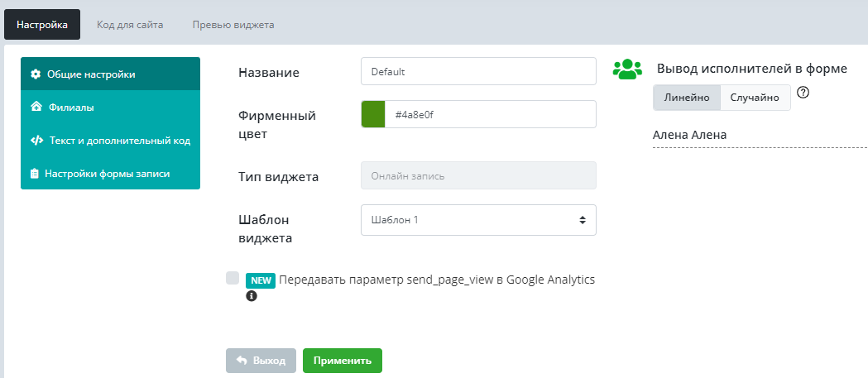Viewport: 868px width, 378px height.
Task: Click the Название input with Default
Action: [478, 71]
